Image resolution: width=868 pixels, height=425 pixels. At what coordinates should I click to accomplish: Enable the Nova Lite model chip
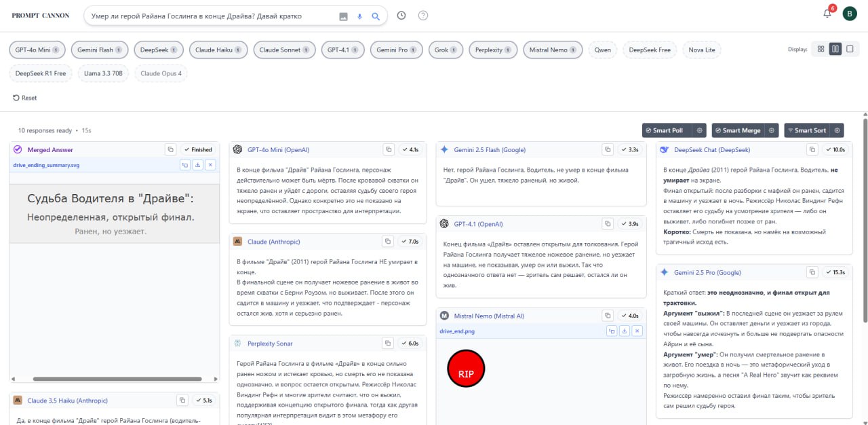pos(702,50)
